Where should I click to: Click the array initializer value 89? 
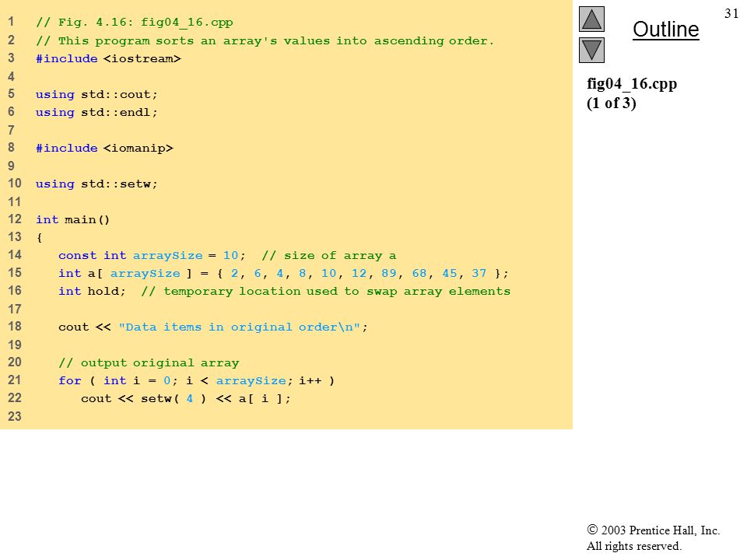(x=389, y=273)
